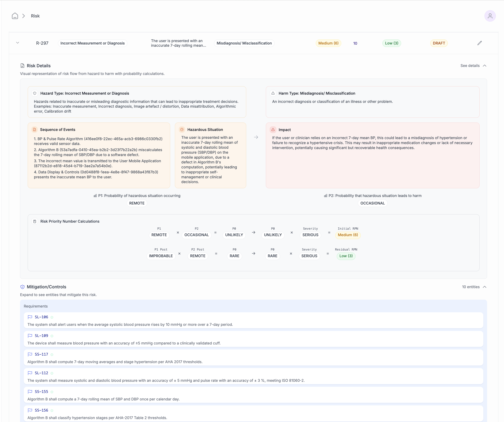This screenshot has width=504, height=422.
Task: Click the Harm Type warning triangle icon
Action: pyautogui.click(x=273, y=93)
